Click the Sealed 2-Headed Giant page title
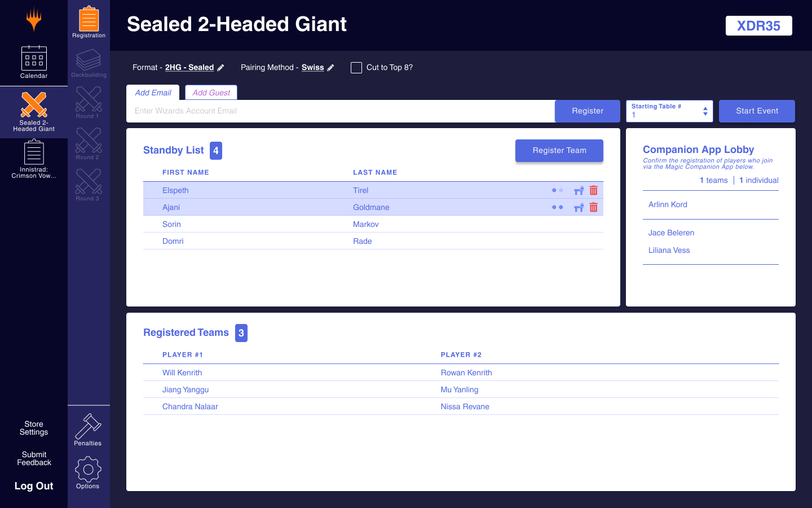Screen dimensions: 812x508 click(x=237, y=24)
